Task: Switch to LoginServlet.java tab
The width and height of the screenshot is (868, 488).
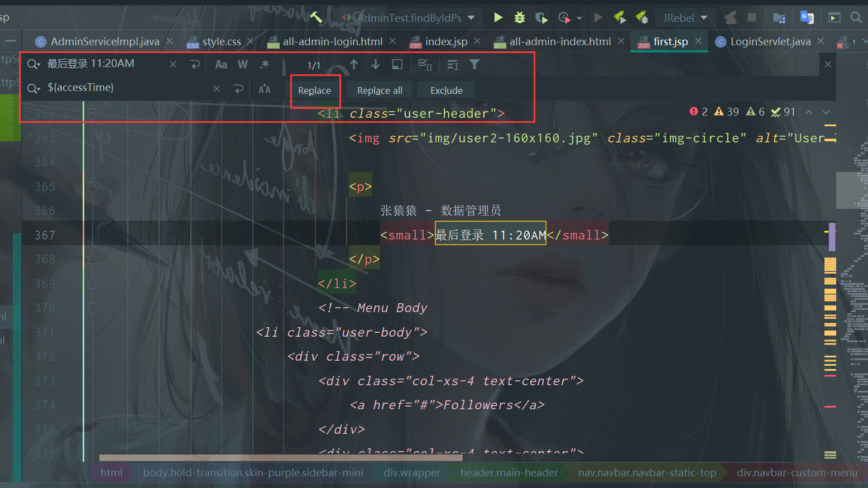Action: point(770,41)
